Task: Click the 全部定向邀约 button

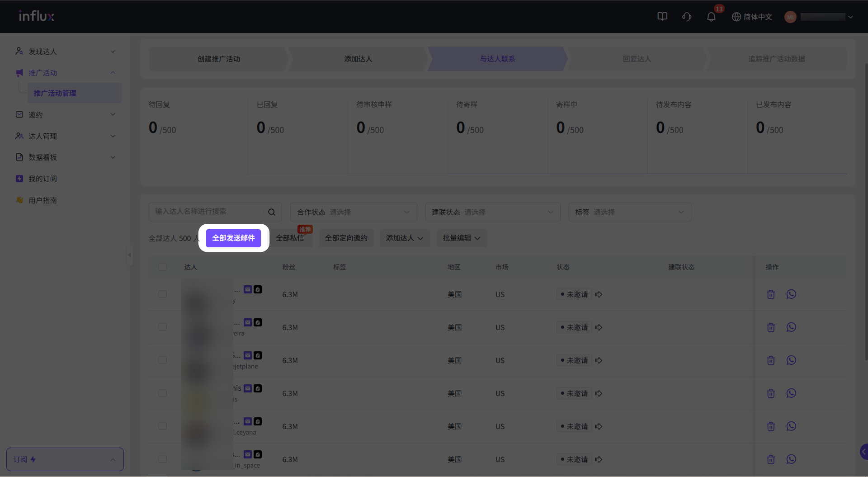Action: coord(346,238)
